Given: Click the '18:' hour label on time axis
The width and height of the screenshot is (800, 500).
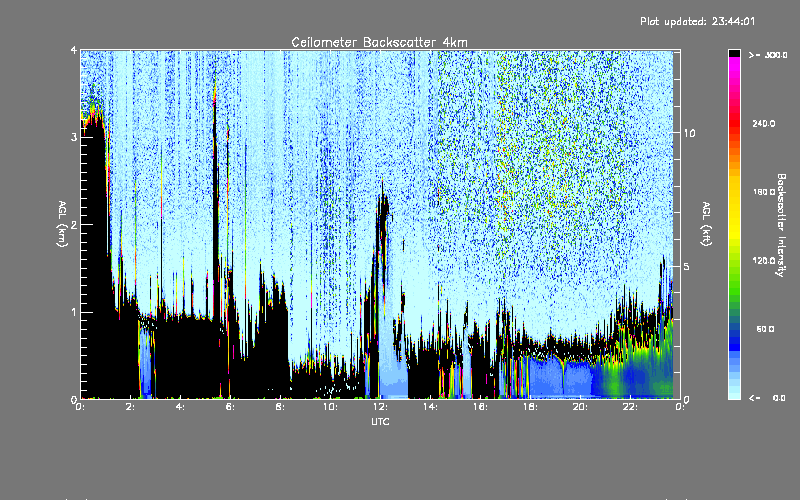Looking at the screenshot, I should coord(530,407).
